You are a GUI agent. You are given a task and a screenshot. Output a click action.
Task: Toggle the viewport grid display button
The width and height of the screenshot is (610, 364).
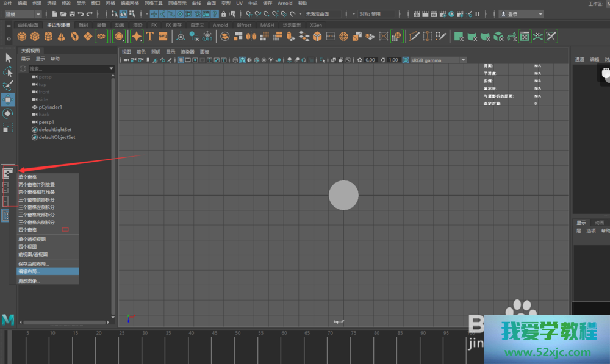(181, 60)
